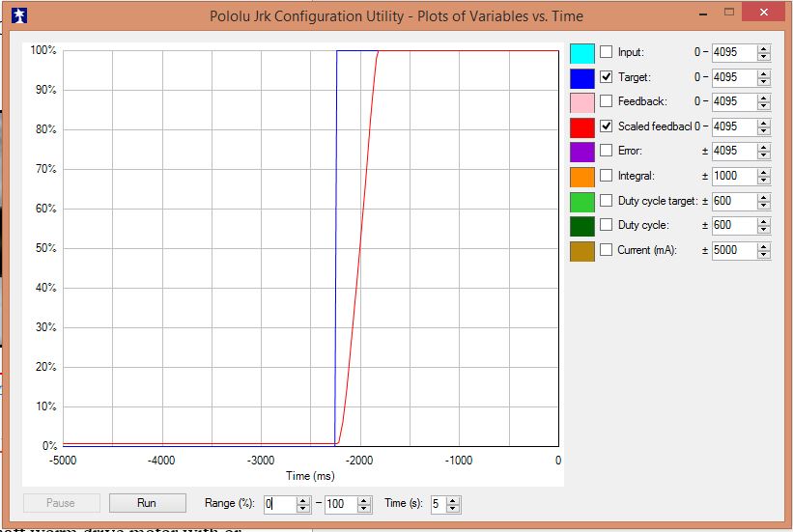Click the Current scale field showing 5000
Image resolution: width=793 pixels, height=532 pixels.
(734, 250)
